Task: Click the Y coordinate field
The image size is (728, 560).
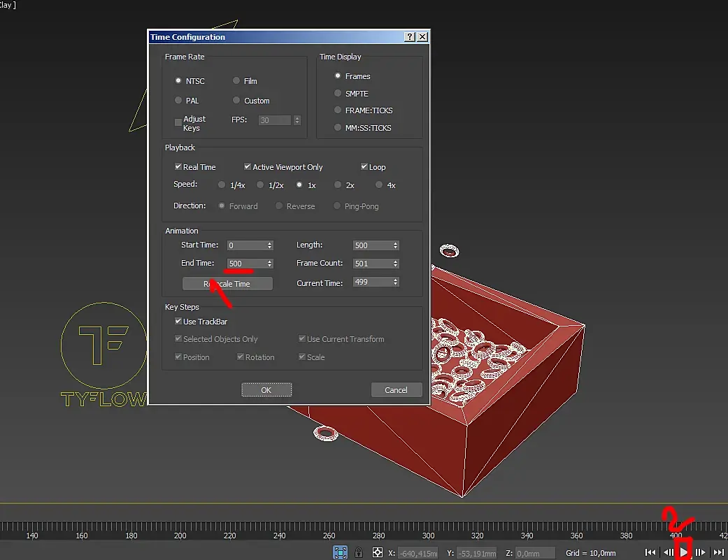Action: [x=476, y=553]
